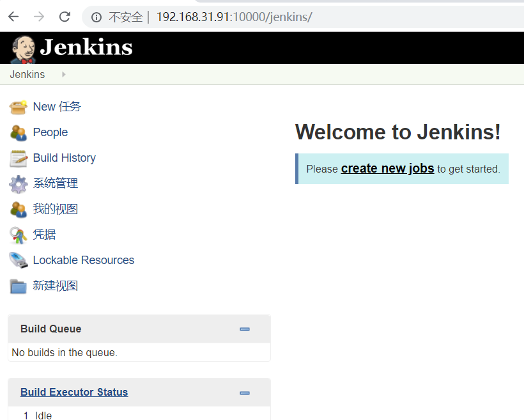Collapse the Build Queue panel
Screen dimensions: 524x420
[x=245, y=329]
